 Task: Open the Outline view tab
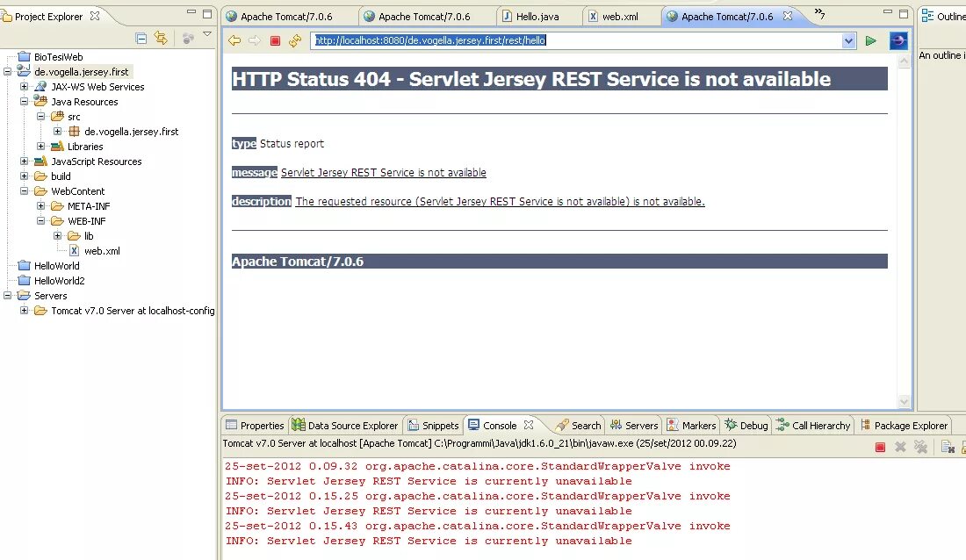pyautogui.click(x=943, y=17)
